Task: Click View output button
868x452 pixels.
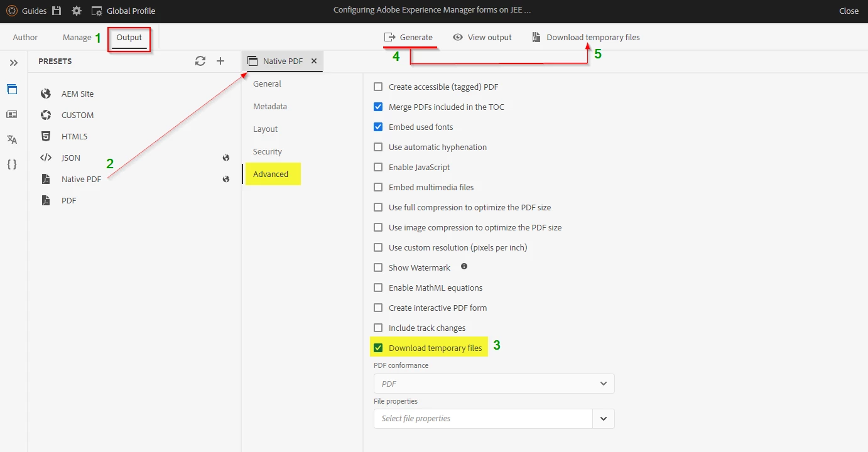Action: [x=482, y=37]
